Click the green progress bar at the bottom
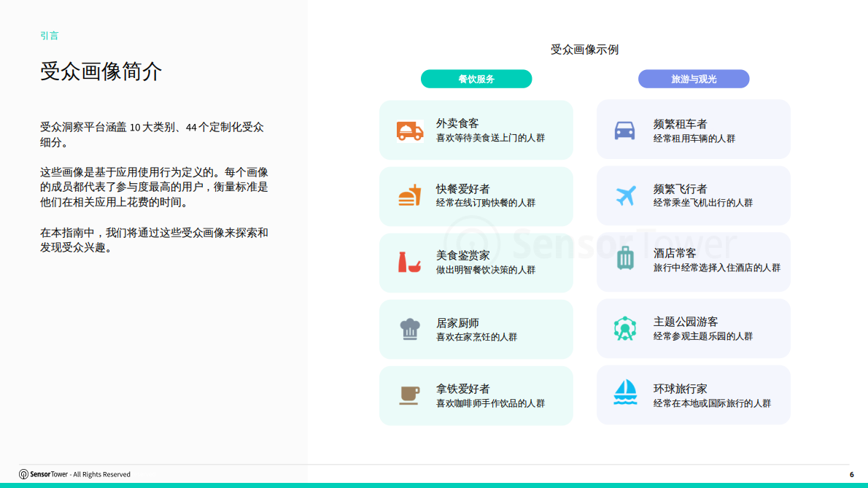 [434, 486]
